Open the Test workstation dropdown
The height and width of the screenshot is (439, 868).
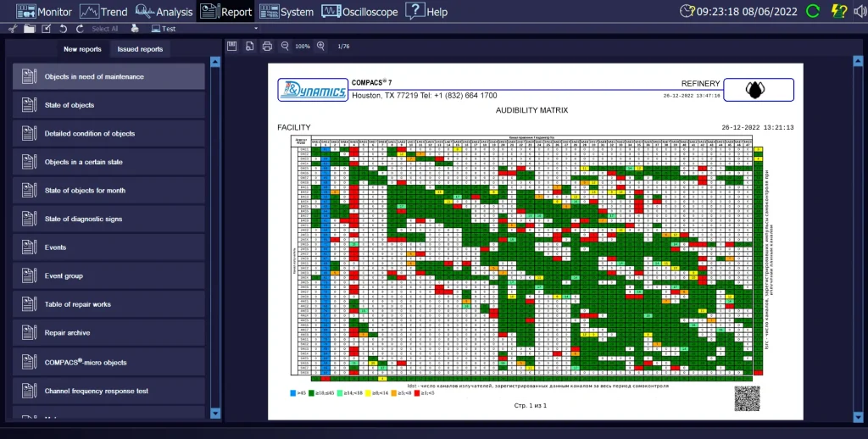click(x=205, y=29)
